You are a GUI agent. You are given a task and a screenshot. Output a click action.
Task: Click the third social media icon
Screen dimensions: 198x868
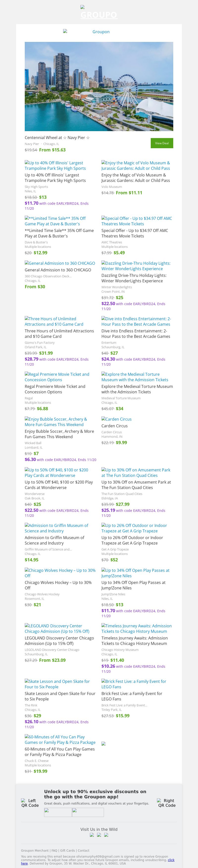tap(106, 835)
